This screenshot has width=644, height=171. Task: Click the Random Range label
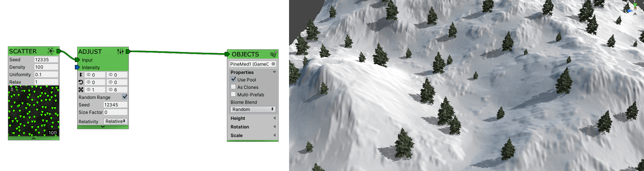(94, 97)
